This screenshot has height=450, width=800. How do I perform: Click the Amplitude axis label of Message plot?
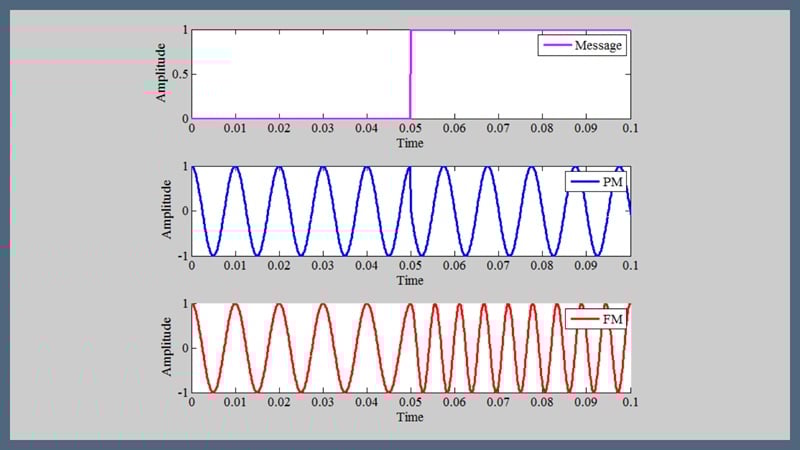(161, 75)
